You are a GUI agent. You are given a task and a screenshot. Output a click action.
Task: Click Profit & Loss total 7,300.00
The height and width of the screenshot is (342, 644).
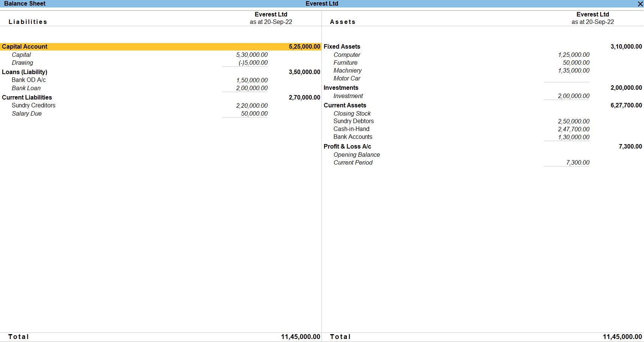[631, 147]
